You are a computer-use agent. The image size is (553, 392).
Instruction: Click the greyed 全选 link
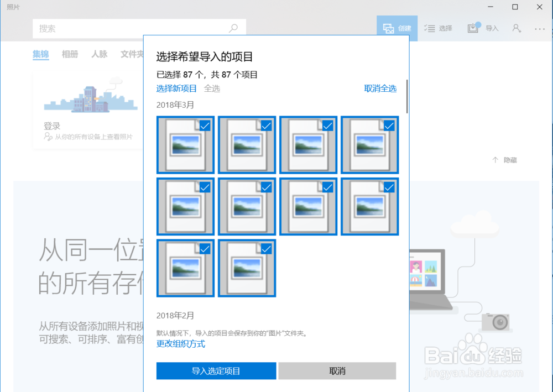pyautogui.click(x=212, y=88)
